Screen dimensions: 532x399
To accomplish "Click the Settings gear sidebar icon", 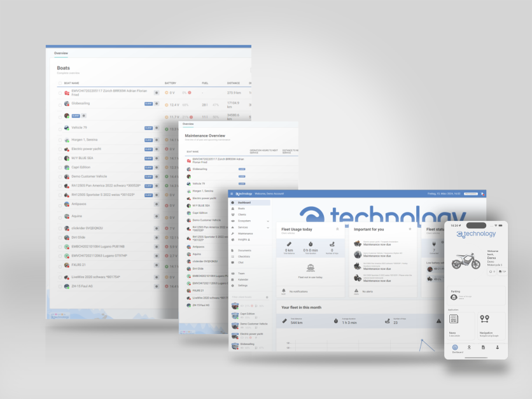I will click(x=233, y=286).
